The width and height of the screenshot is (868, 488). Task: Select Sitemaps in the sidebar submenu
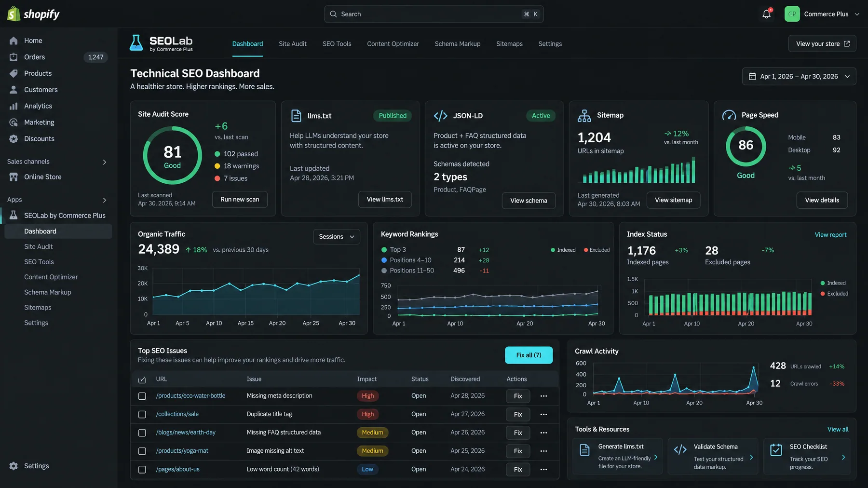[x=38, y=308]
